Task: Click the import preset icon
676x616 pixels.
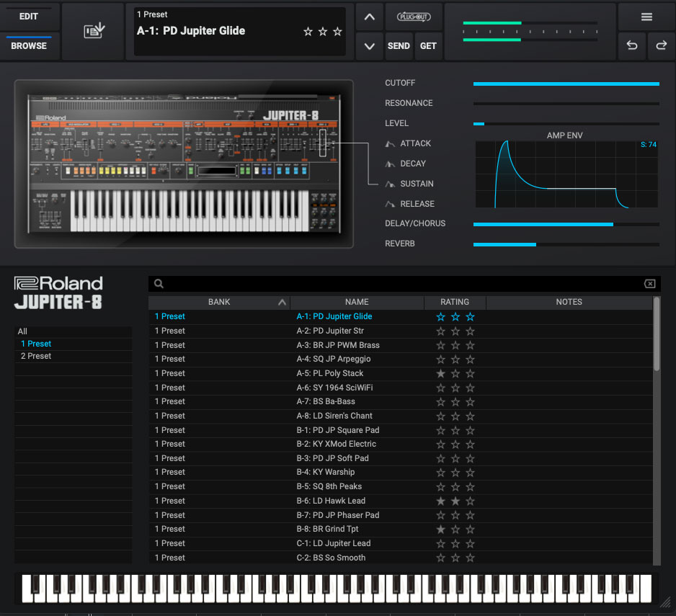Action: (94, 31)
